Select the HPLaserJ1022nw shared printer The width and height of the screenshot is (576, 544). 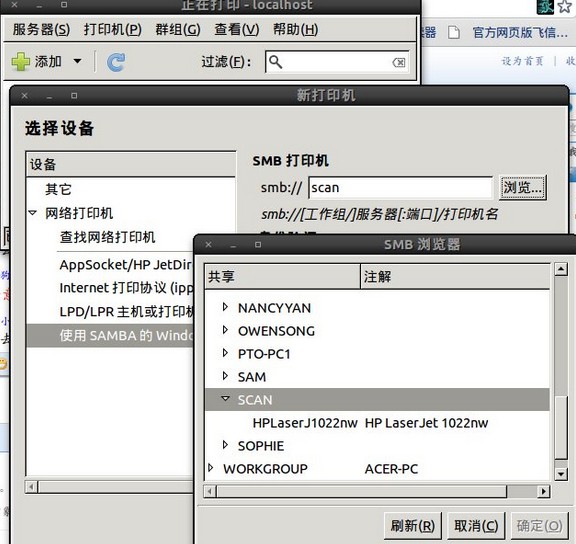305,423
